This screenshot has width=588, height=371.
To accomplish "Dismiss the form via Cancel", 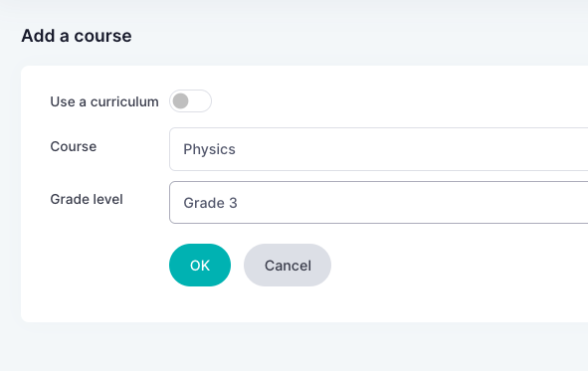I will click(288, 265).
